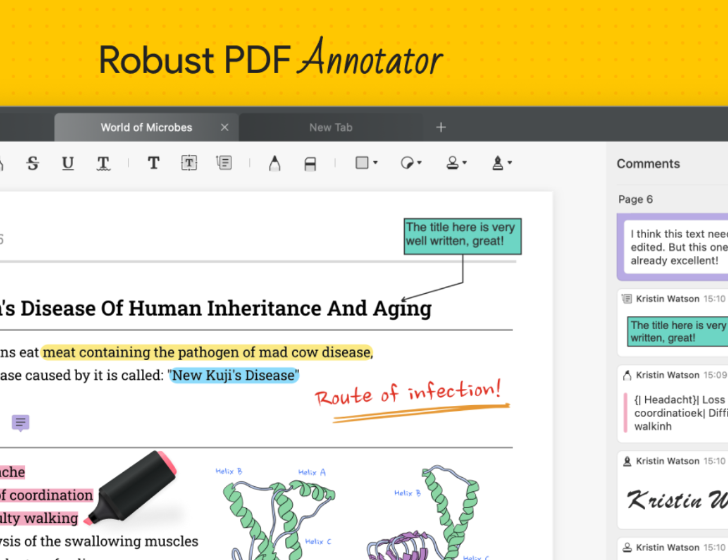Switch to the New Tab tab
The height and width of the screenshot is (560, 728).
coord(330,128)
